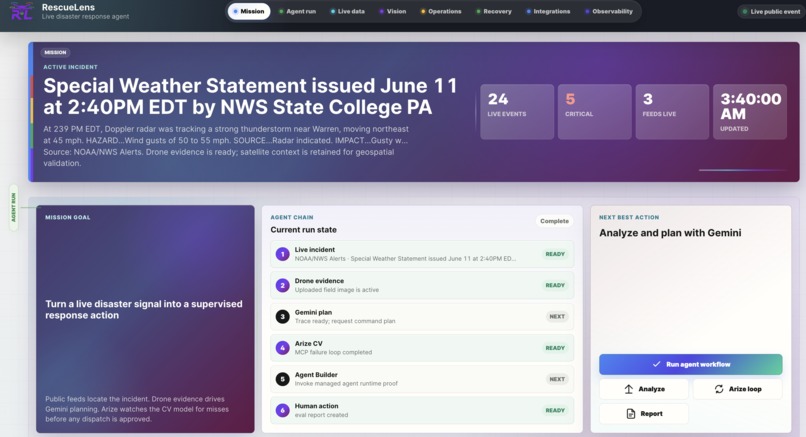Select the 5 Critical stat card
The image size is (806, 437).
(595, 112)
